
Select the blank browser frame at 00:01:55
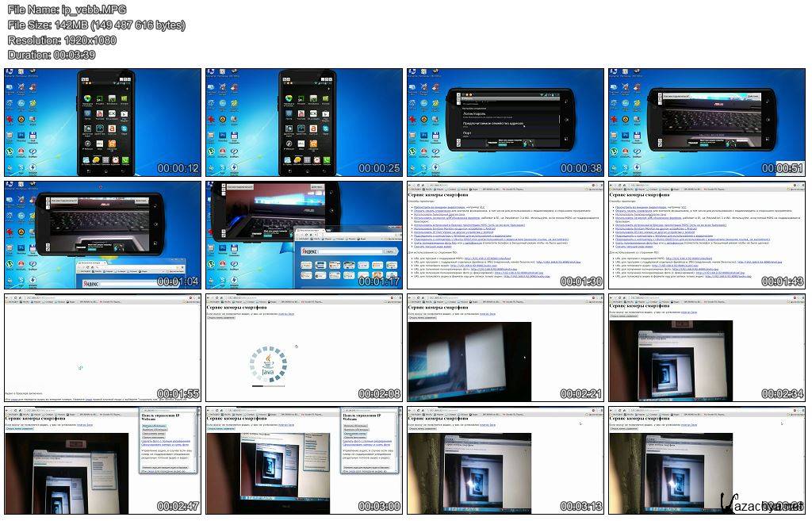coord(103,347)
